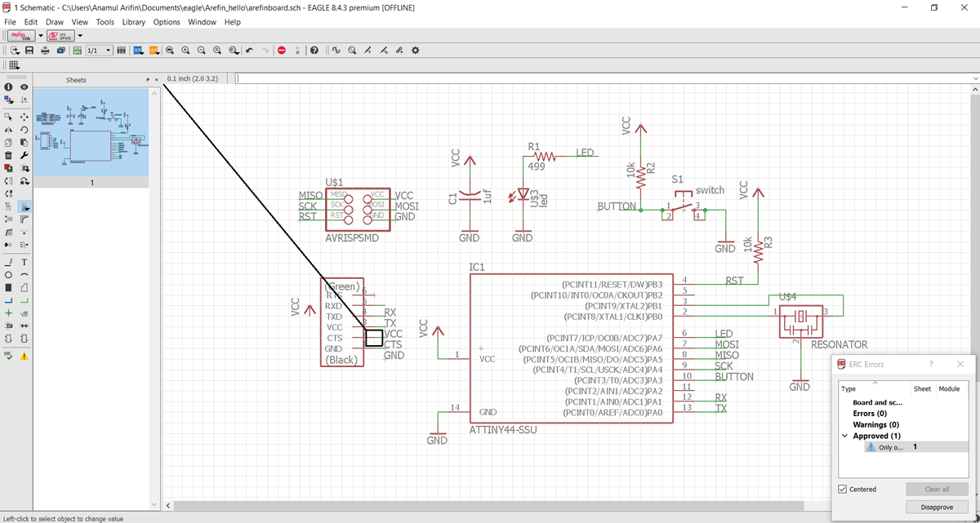Image resolution: width=980 pixels, height=523 pixels.
Task: Click the Design Link button
Action: (x=20, y=36)
